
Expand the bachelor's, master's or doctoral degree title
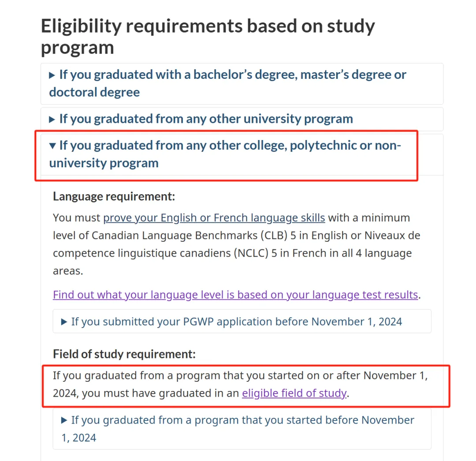pos(232,75)
